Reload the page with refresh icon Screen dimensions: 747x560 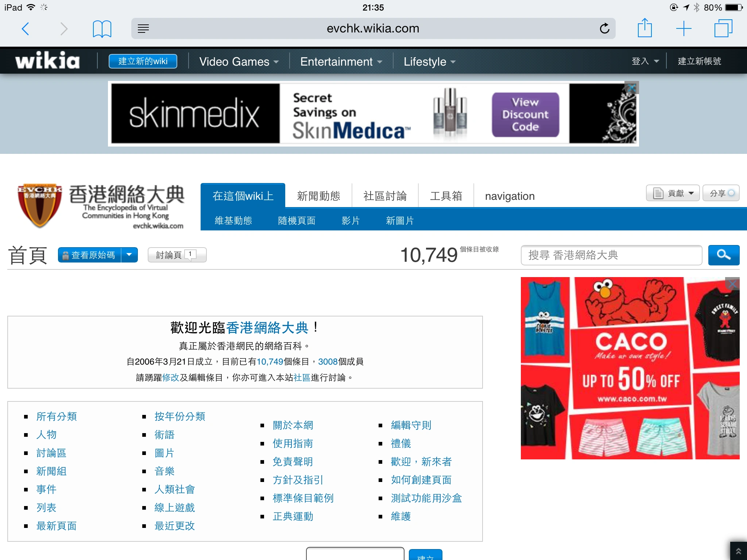coord(604,28)
